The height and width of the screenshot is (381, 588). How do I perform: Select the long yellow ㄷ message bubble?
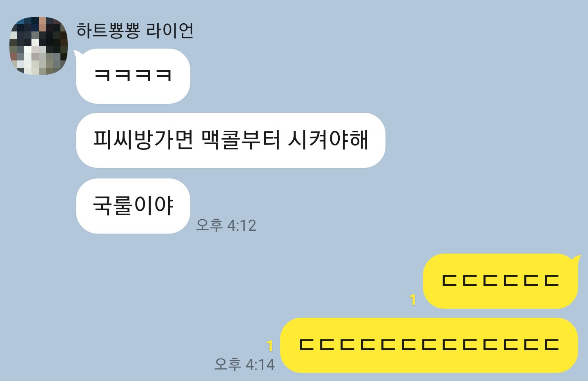[429, 345]
